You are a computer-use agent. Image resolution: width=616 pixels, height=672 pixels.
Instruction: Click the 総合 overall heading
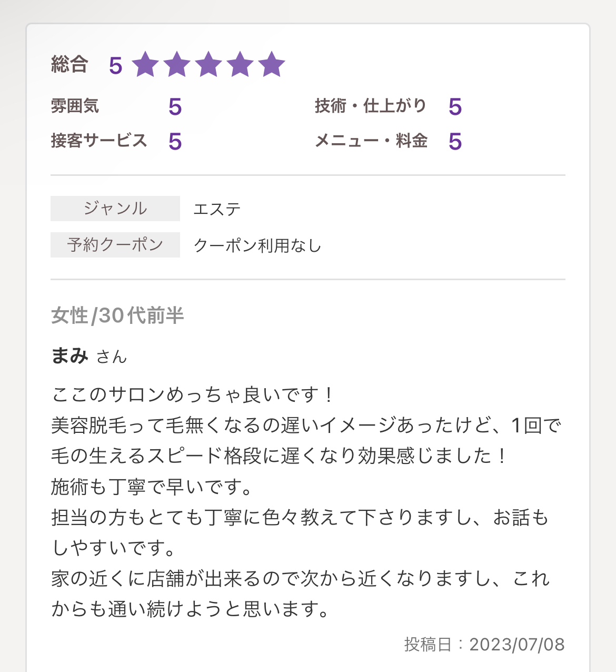click(x=69, y=64)
